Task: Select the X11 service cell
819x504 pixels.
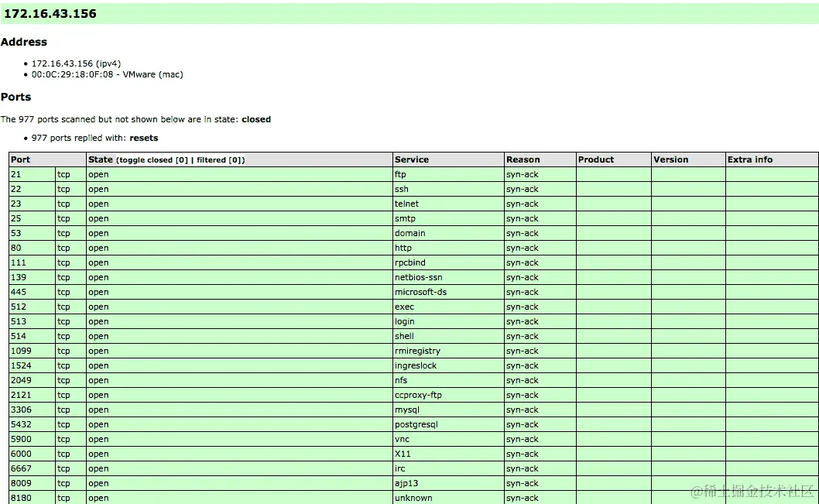Action: click(x=447, y=454)
